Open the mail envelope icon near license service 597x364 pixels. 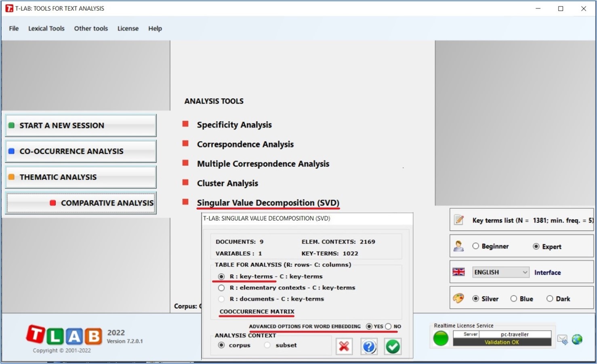coord(562,339)
